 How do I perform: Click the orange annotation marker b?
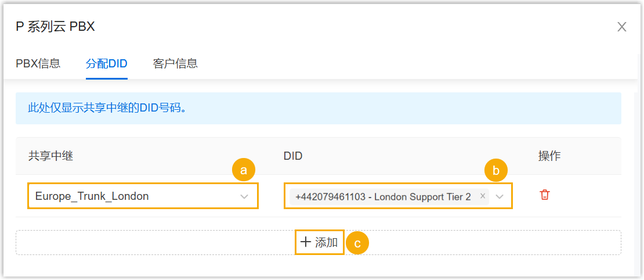click(496, 170)
